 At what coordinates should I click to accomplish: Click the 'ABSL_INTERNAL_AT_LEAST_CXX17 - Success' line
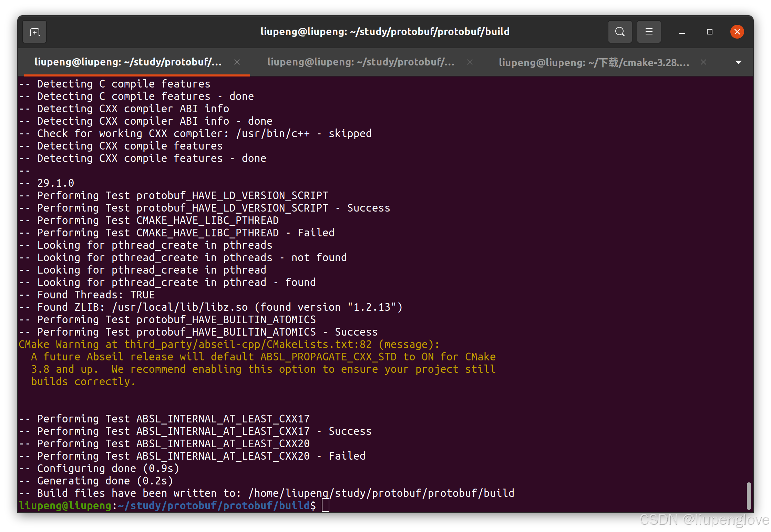(x=195, y=431)
